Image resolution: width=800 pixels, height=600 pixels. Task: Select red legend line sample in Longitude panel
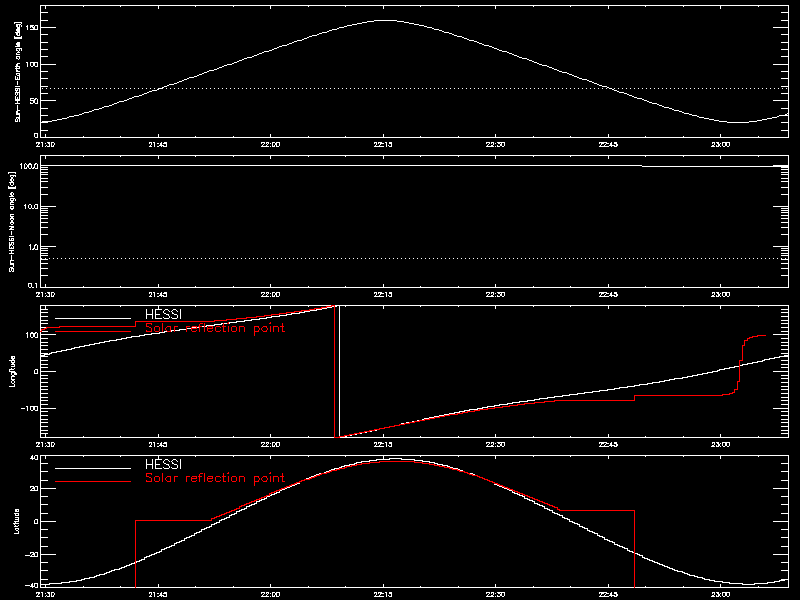tap(93, 332)
